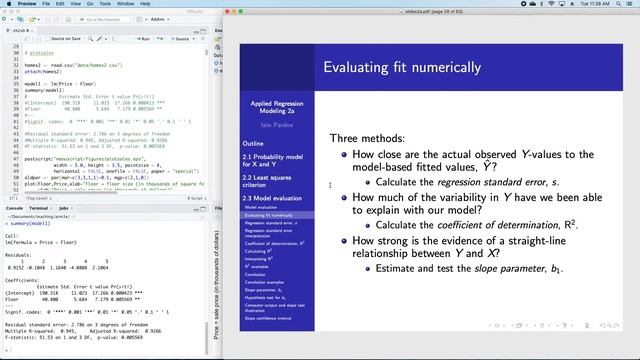Minimize the console pane

[x=196, y=209]
